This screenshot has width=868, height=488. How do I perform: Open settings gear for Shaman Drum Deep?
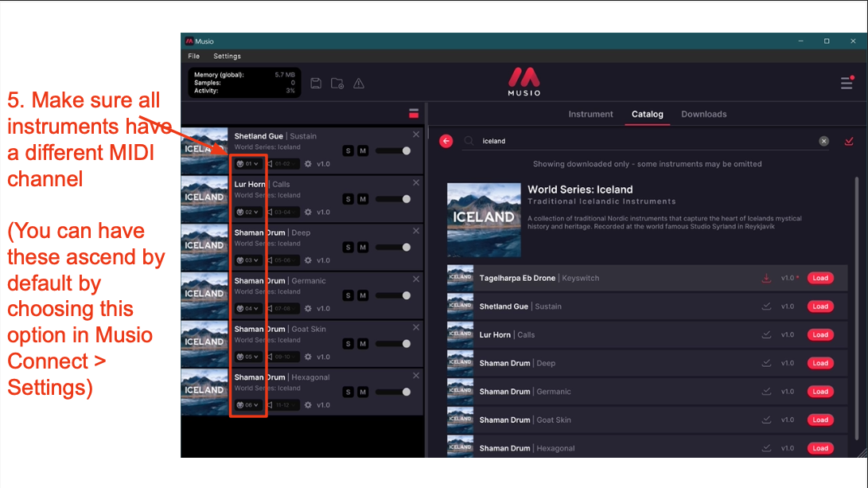coord(309,260)
